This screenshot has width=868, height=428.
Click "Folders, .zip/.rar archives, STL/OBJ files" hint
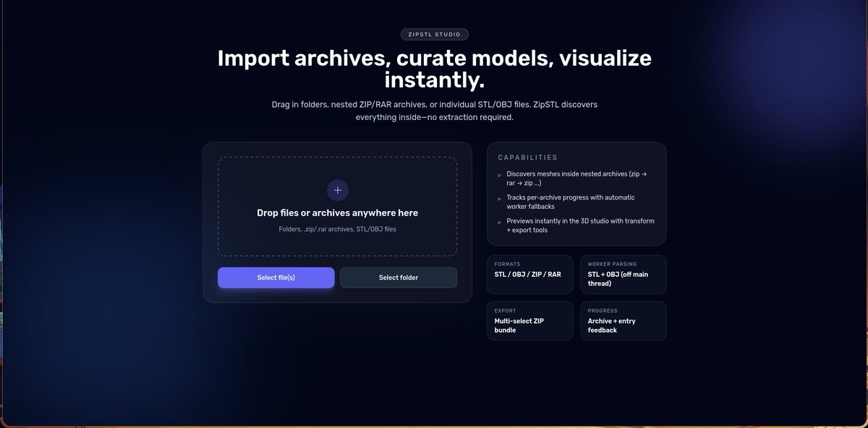(337, 229)
